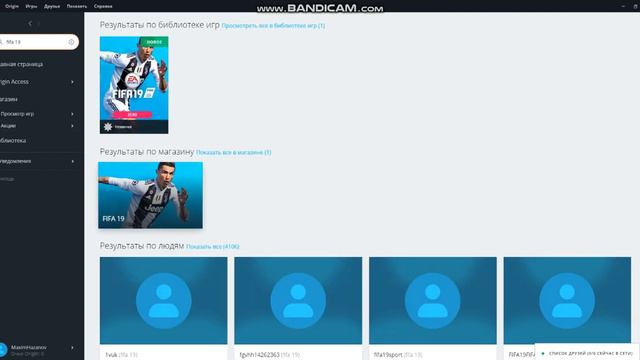This screenshot has width=640, height=360.
Task: Click the 'MaximHazanov' account name
Action: point(29,347)
